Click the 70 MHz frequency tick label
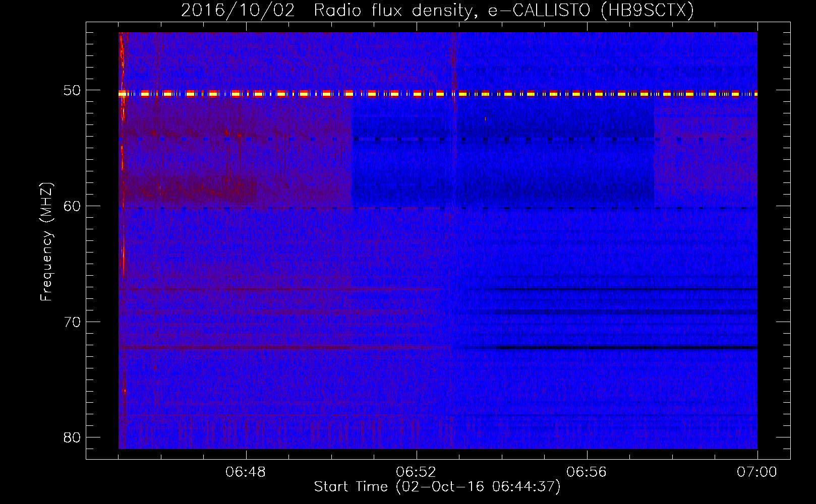 click(x=72, y=322)
